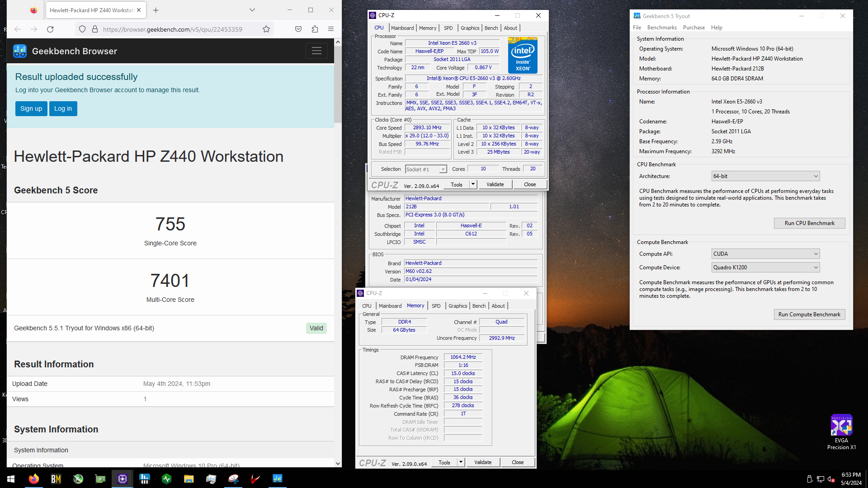Click the 7401 multi-core score
This screenshot has width=868, height=488.
170,281
